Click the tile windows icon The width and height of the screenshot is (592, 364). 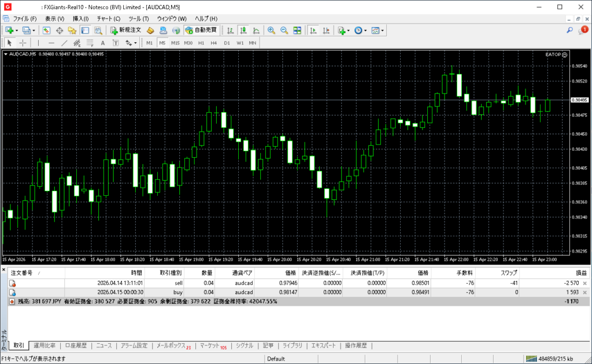pos(297,30)
